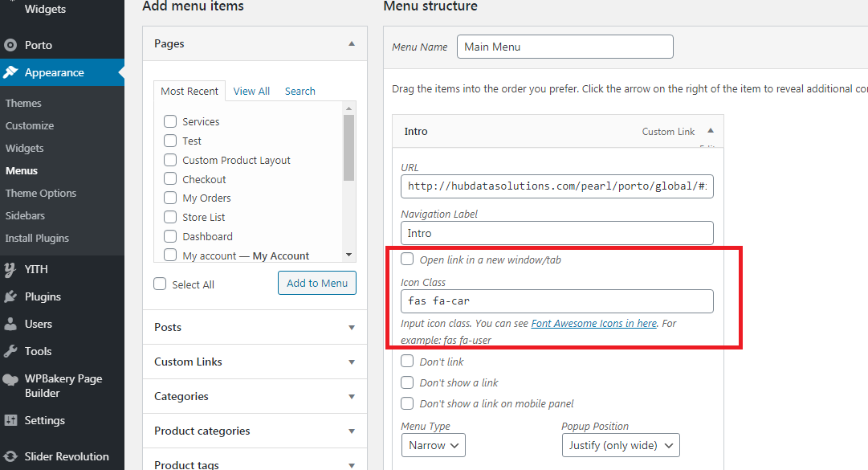Open YITH via its sidebar icon
The image size is (868, 470).
tap(10, 269)
